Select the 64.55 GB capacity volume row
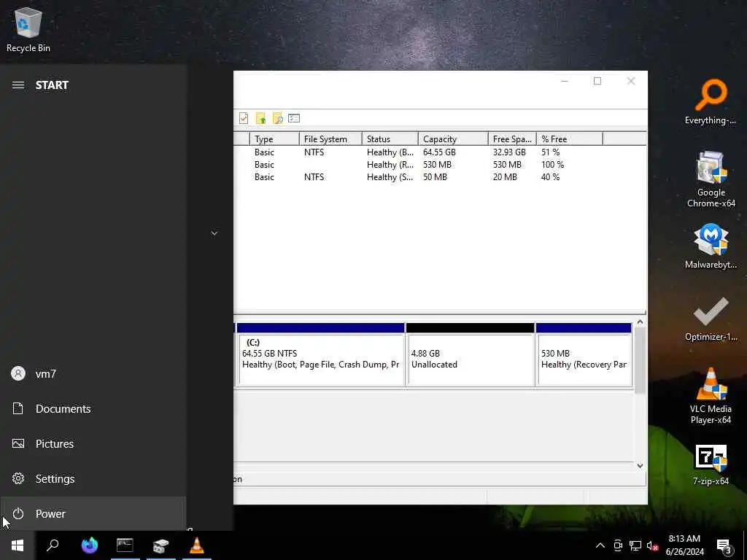 pyautogui.click(x=440, y=152)
